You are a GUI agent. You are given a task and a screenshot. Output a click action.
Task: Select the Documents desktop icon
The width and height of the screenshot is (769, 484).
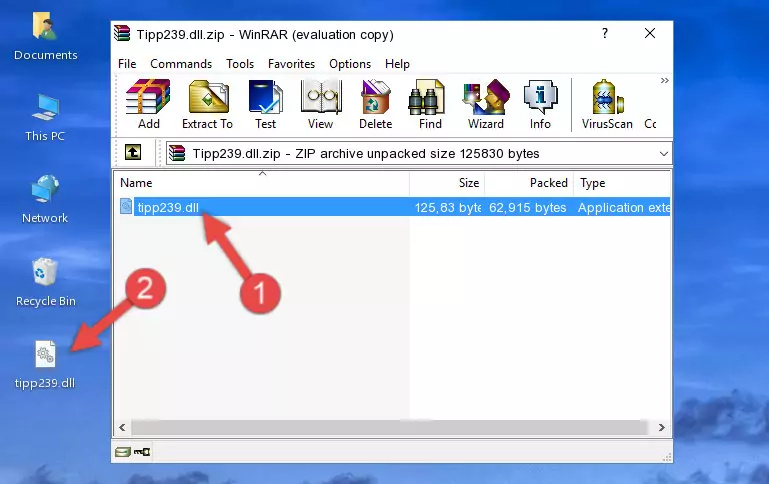coord(45,37)
